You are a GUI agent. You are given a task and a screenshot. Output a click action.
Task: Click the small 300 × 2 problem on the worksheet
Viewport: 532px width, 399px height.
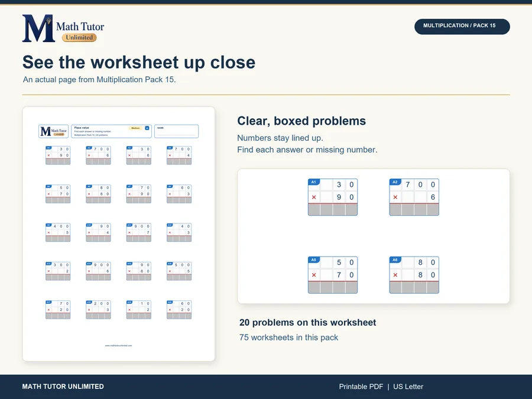coord(58,271)
